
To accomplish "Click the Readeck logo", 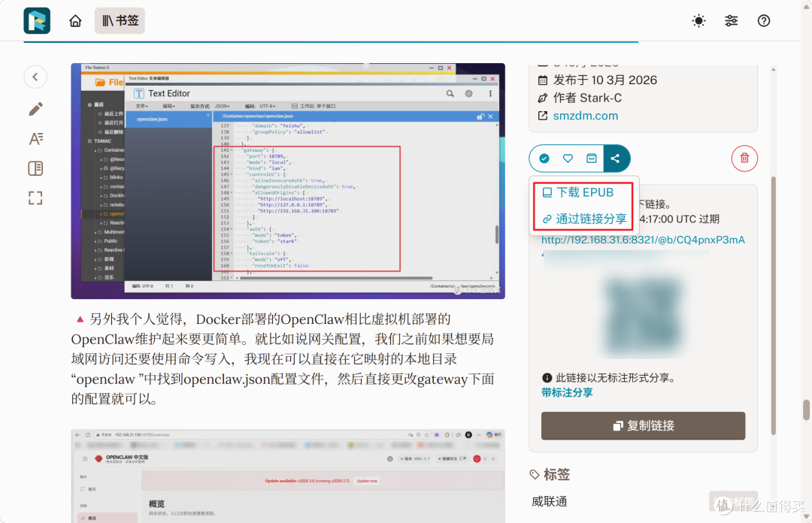I will point(37,21).
